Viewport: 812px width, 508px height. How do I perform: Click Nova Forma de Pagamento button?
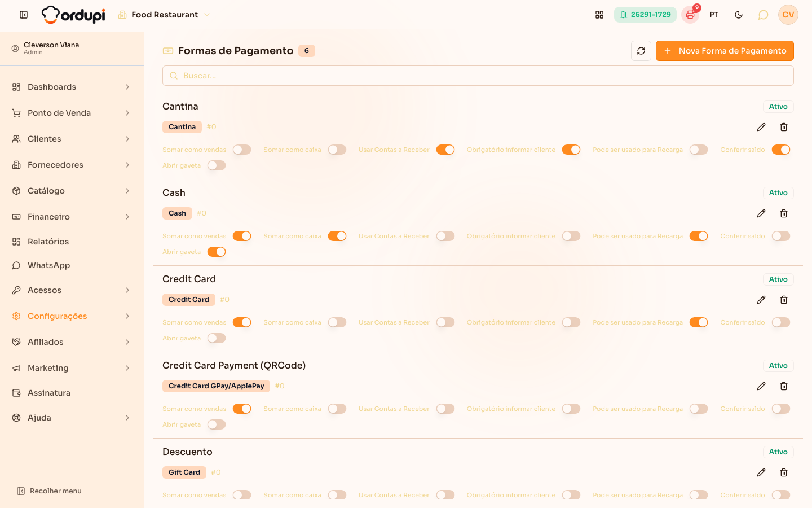tap(725, 51)
